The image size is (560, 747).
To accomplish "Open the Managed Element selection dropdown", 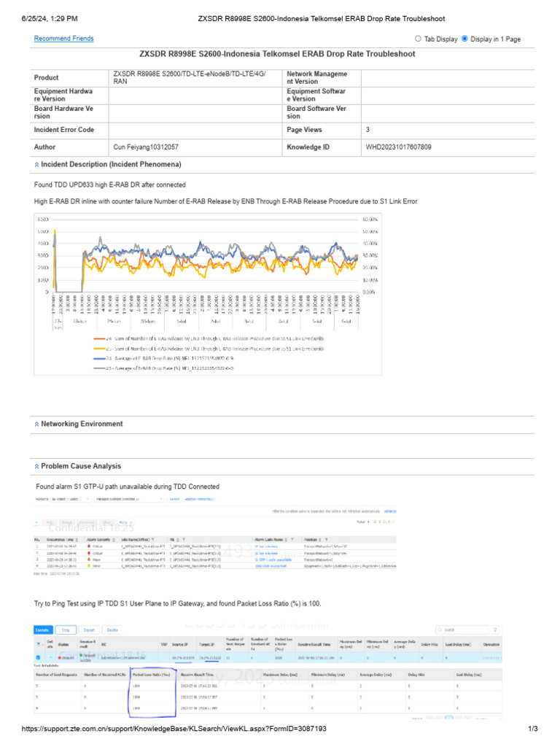I will [x=128, y=499].
